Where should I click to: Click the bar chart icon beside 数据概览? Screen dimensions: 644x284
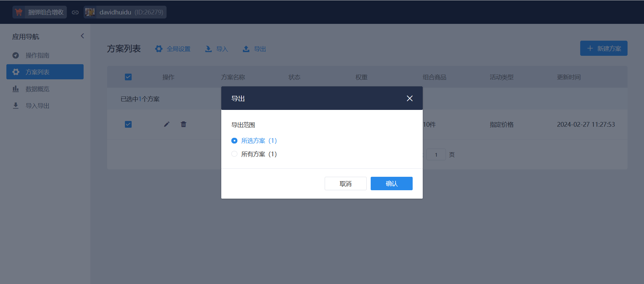point(15,89)
